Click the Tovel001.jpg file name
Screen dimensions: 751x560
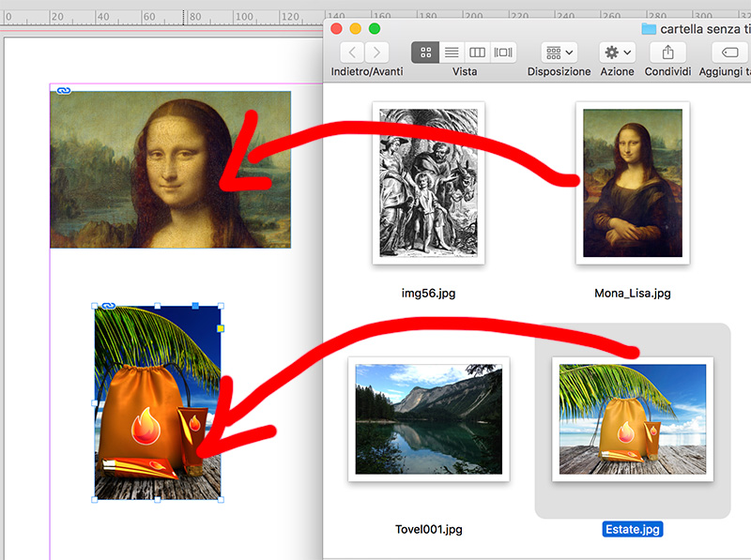tap(429, 529)
